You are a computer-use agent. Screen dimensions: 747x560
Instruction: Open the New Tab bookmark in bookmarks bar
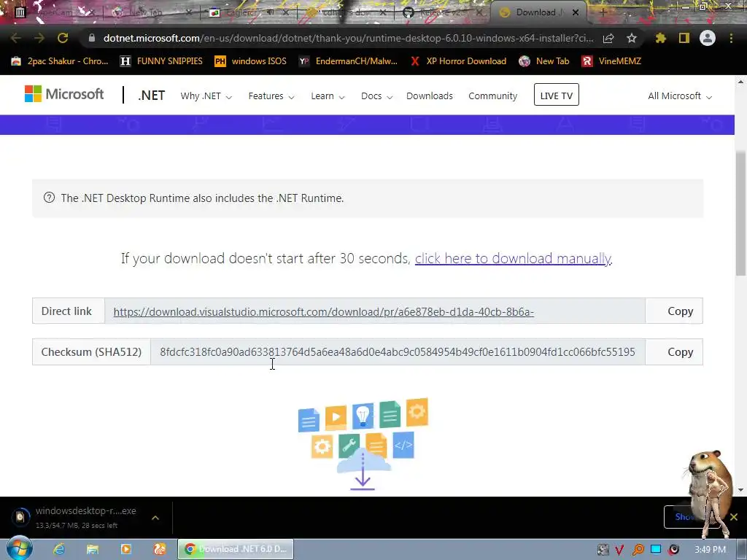pyautogui.click(x=544, y=61)
